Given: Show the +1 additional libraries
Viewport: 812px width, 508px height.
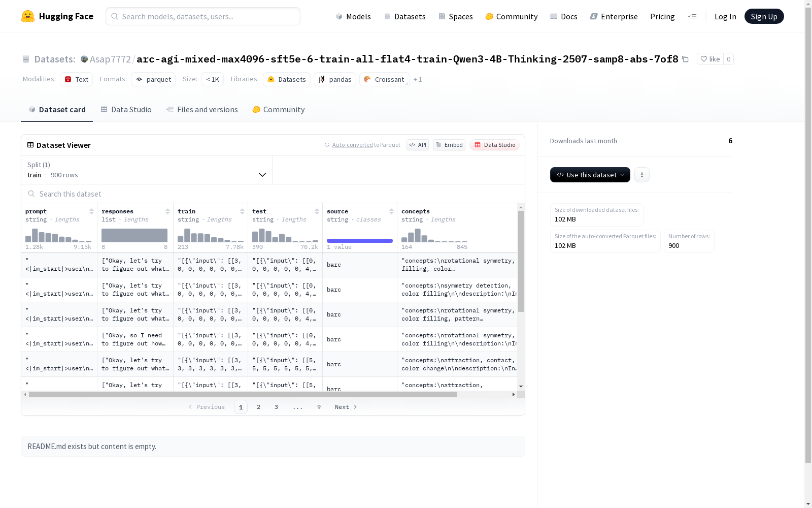Looking at the screenshot, I should 418,79.
